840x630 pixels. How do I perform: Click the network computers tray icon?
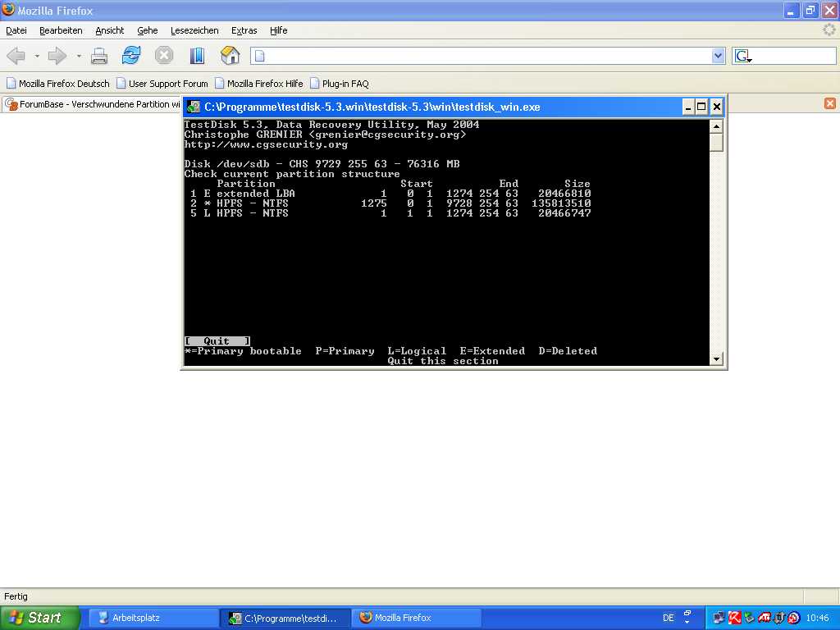pos(719,618)
